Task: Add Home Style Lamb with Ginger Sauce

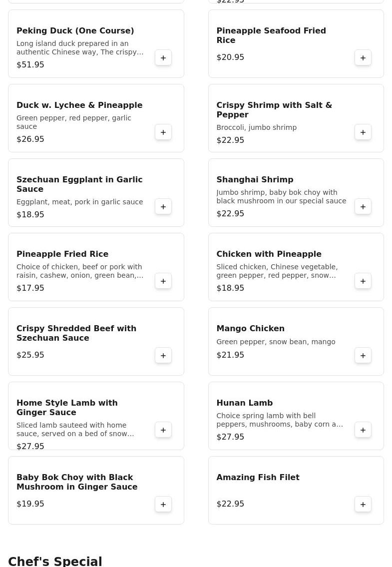Action: [163, 430]
